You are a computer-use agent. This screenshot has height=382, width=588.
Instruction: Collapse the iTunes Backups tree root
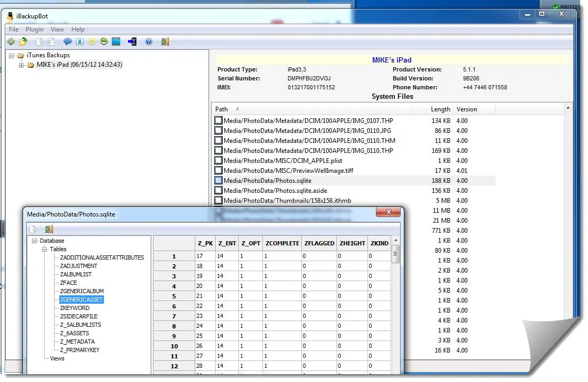[x=12, y=56]
